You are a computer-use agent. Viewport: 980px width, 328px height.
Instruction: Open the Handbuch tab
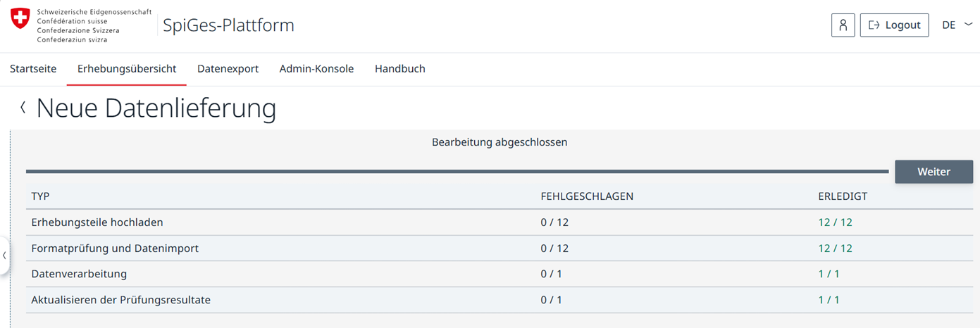point(399,69)
